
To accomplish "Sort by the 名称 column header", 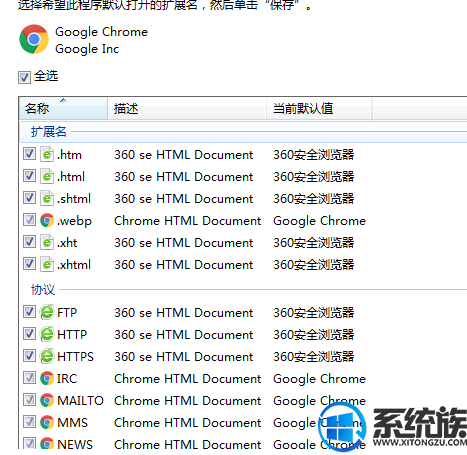I will pyautogui.click(x=63, y=108).
